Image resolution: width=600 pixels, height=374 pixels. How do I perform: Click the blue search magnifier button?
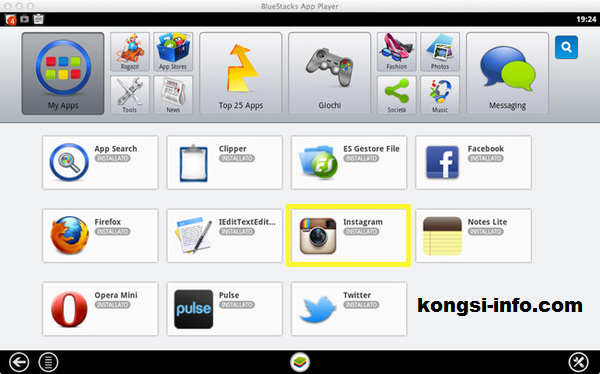click(566, 47)
